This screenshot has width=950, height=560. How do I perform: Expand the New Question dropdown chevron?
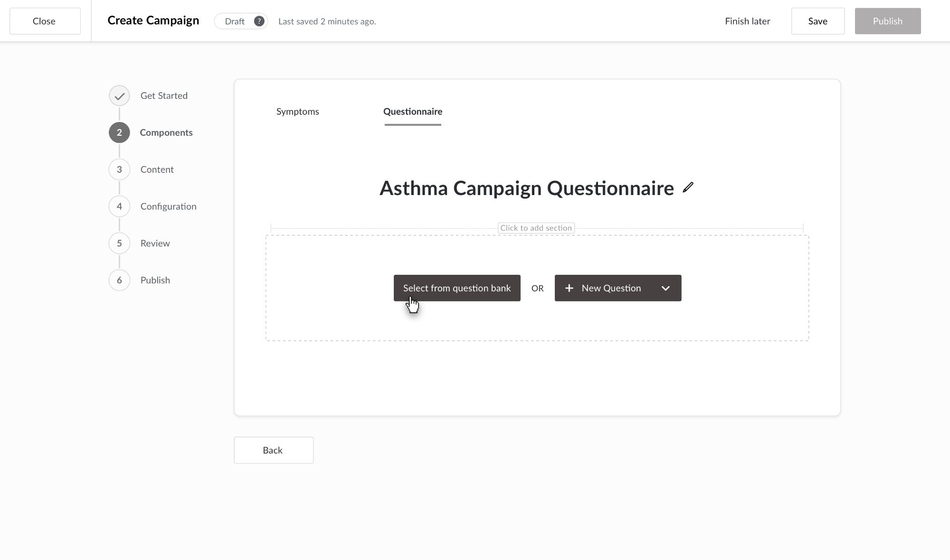point(665,288)
